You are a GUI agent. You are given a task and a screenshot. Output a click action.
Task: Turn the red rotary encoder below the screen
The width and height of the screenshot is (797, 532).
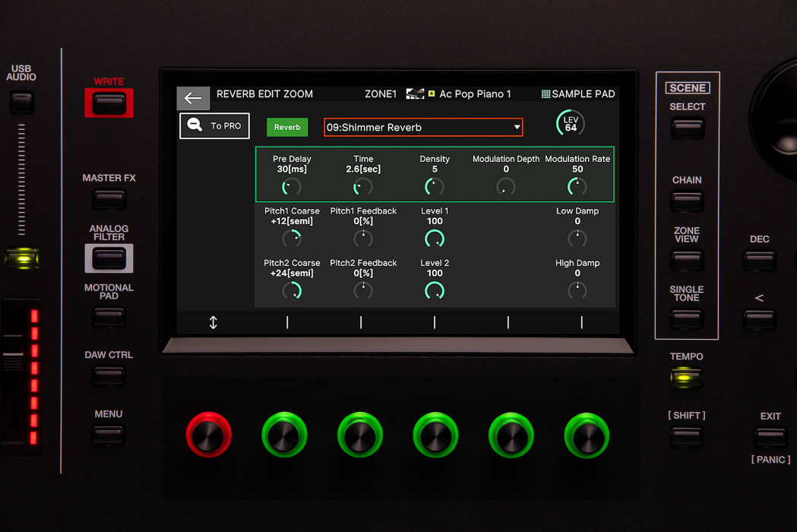tap(208, 435)
